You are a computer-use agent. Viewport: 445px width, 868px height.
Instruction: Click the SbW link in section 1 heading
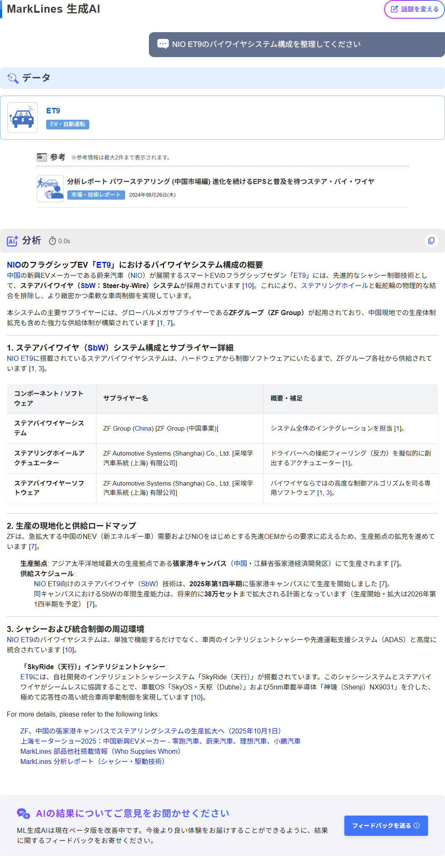[96, 348]
